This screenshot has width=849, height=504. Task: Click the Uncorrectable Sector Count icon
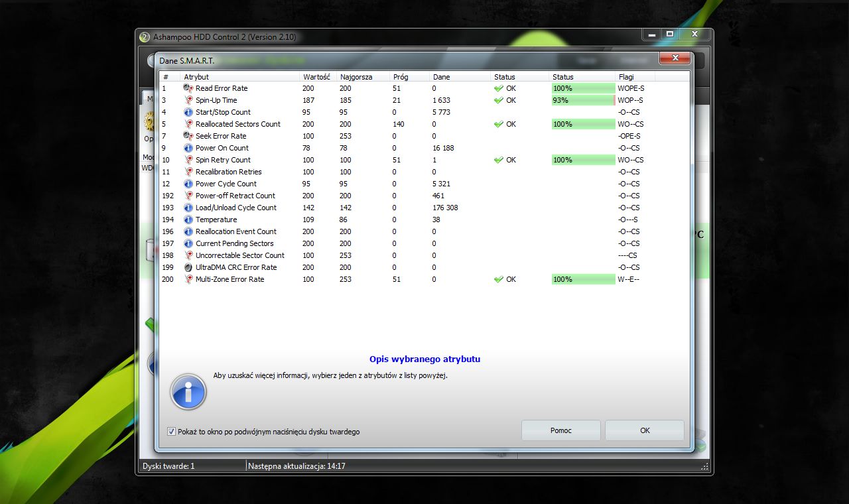point(188,255)
